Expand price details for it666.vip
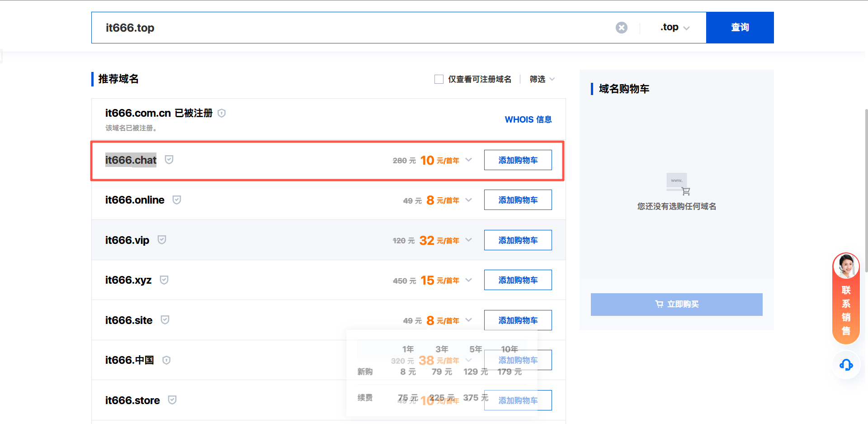Viewport: 868px width, 424px height. click(469, 240)
